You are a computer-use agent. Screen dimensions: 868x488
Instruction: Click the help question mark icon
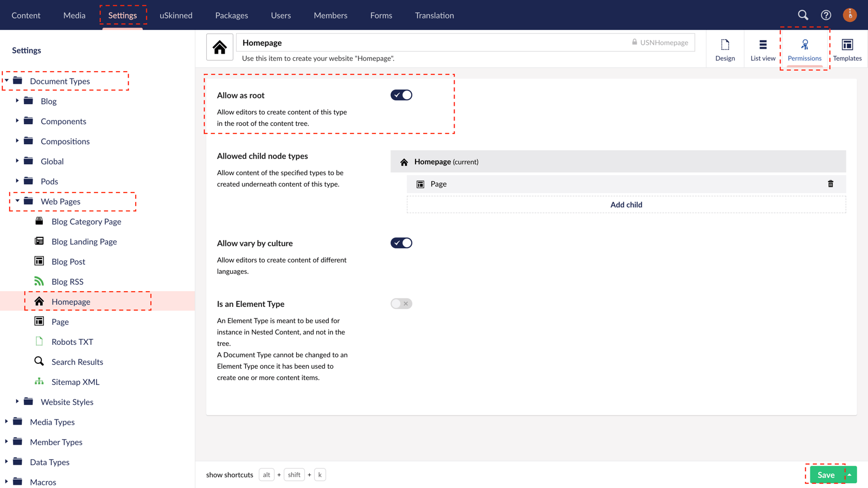826,15
